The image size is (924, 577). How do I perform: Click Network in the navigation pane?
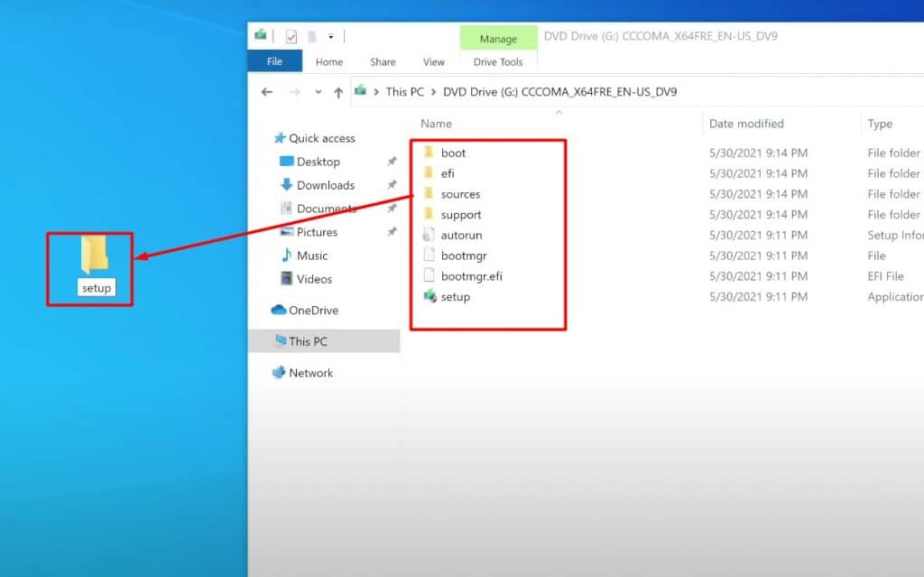[312, 372]
